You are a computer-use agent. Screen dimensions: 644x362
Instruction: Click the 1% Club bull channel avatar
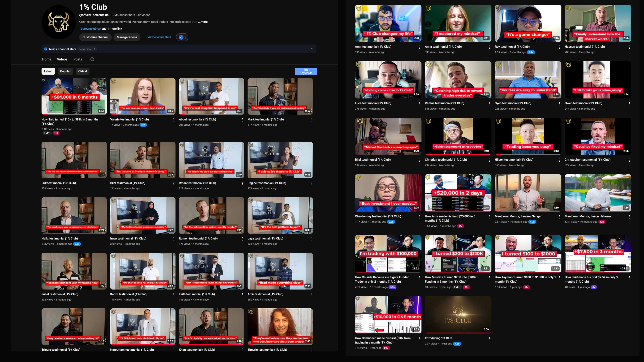(x=59, y=22)
